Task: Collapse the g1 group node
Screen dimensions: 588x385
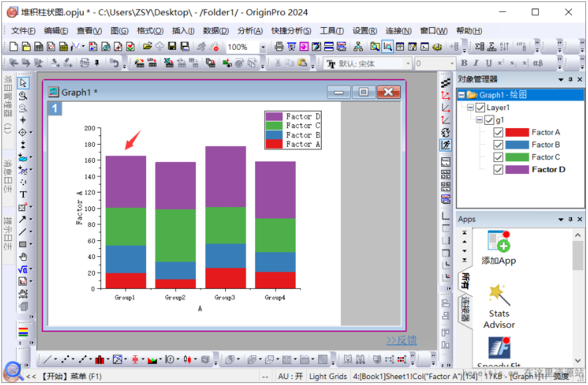Action: coord(479,120)
